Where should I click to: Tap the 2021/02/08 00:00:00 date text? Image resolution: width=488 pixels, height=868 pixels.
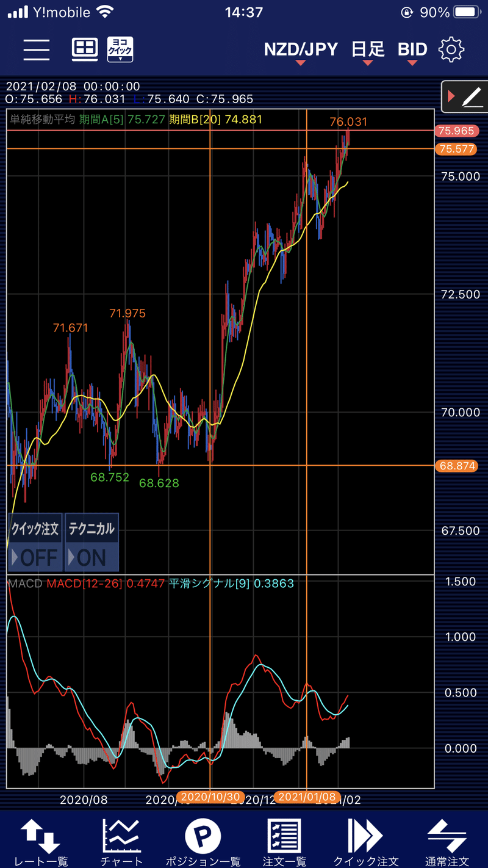[73, 87]
